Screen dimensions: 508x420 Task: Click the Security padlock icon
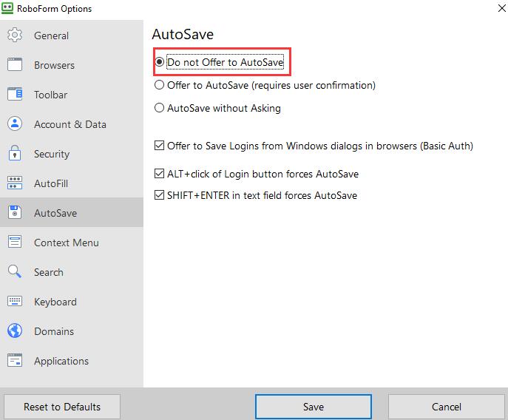pos(15,154)
